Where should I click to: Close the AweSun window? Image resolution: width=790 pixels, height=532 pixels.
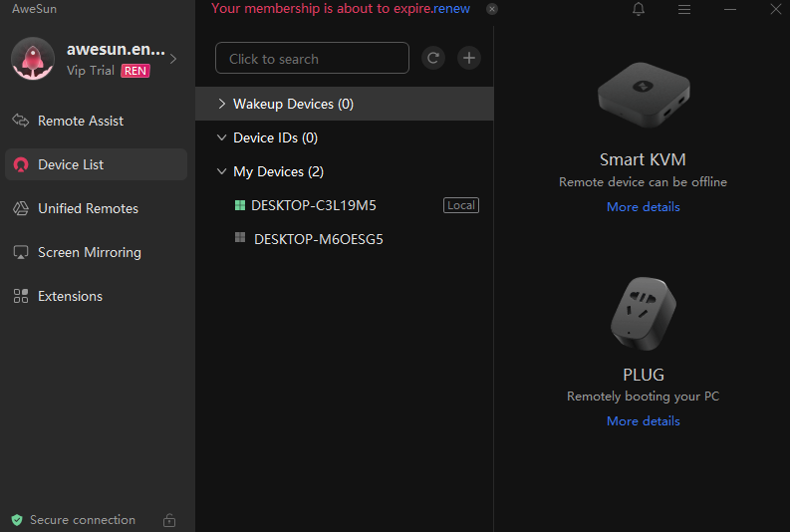click(x=776, y=9)
